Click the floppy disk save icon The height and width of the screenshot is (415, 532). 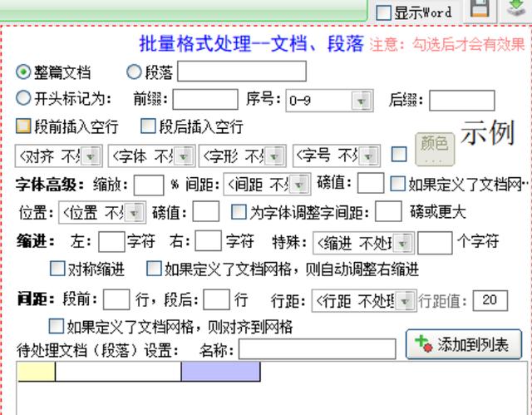[480, 8]
